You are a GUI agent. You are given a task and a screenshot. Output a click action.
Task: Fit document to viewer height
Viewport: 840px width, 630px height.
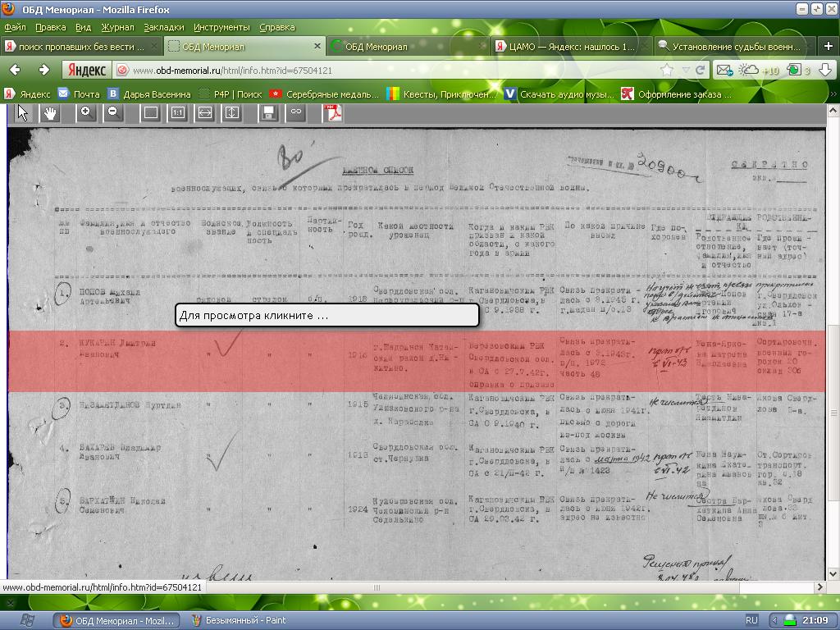click(x=233, y=113)
